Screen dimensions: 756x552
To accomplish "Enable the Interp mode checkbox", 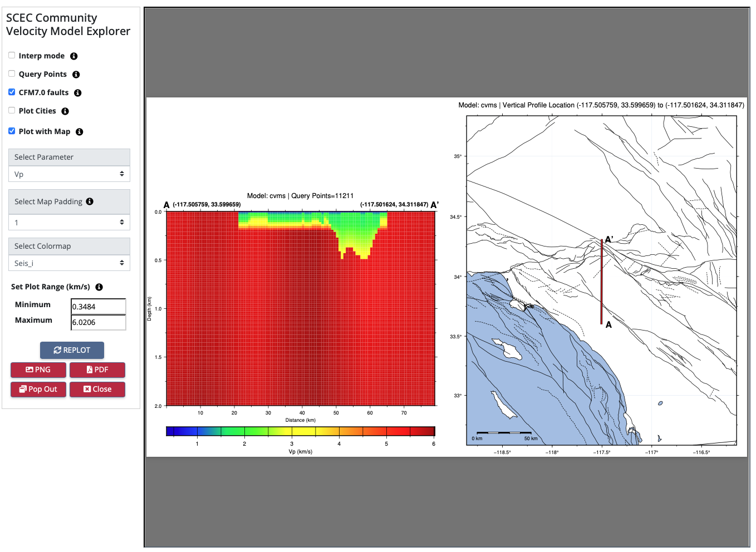I will (x=12, y=56).
